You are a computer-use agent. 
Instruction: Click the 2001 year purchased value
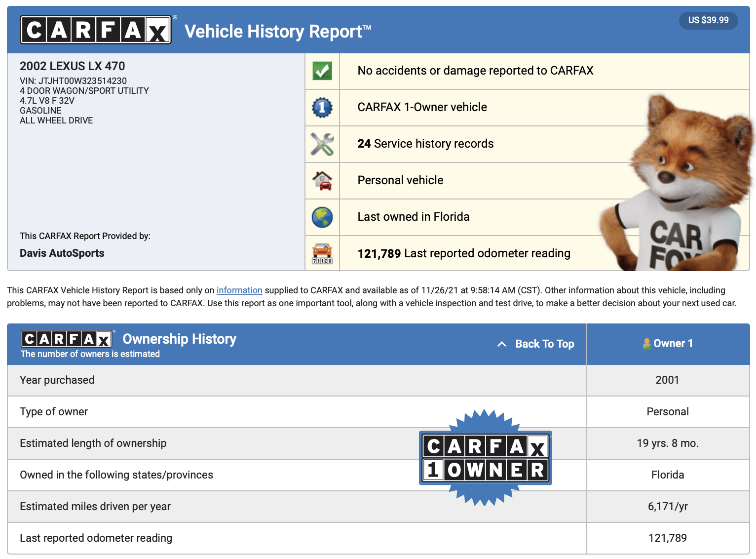click(667, 380)
